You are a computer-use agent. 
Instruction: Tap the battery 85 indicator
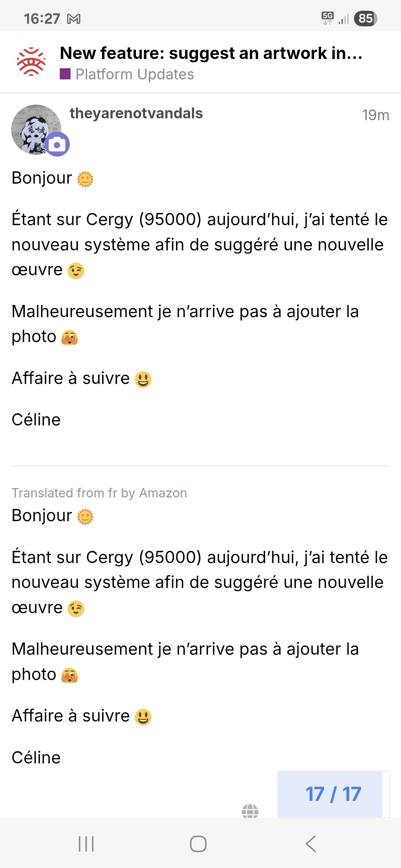point(365,18)
